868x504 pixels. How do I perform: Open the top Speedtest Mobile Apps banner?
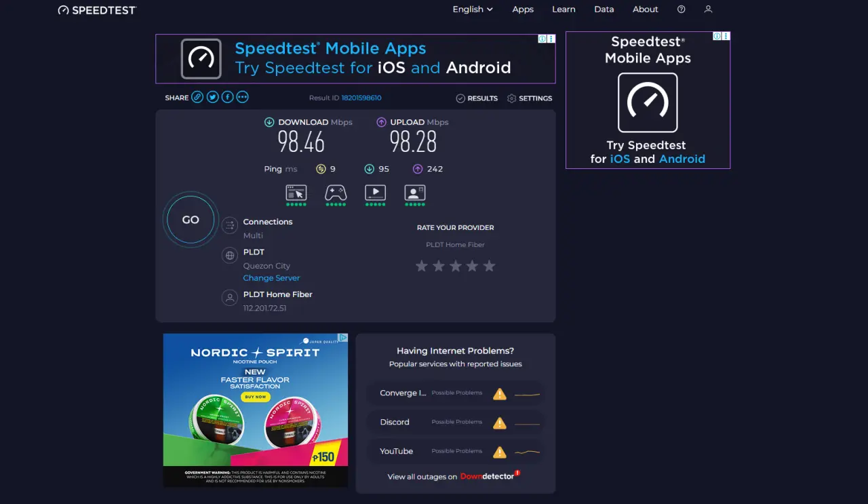click(x=355, y=59)
